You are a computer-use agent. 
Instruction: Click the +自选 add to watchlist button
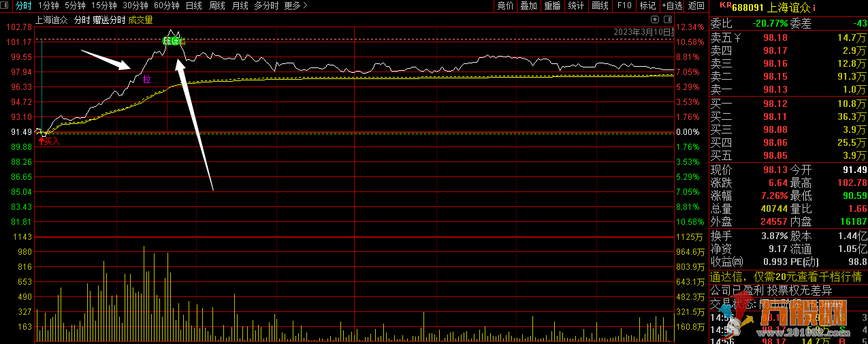click(x=671, y=5)
